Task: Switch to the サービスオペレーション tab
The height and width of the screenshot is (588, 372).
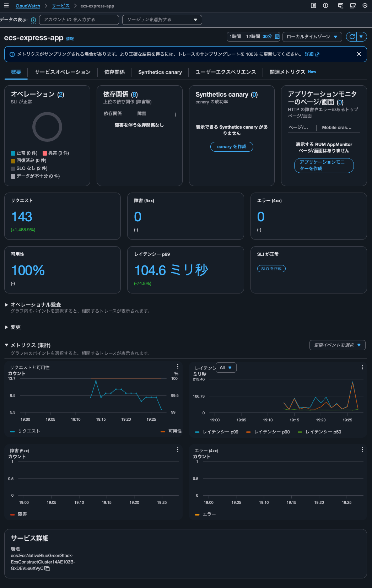Action: click(63, 72)
